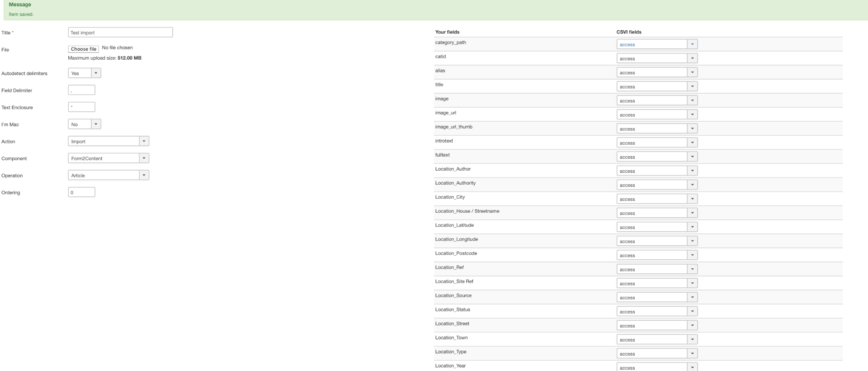This screenshot has height=371, width=868.
Task: Click the Field Delimiter input
Action: 81,90
